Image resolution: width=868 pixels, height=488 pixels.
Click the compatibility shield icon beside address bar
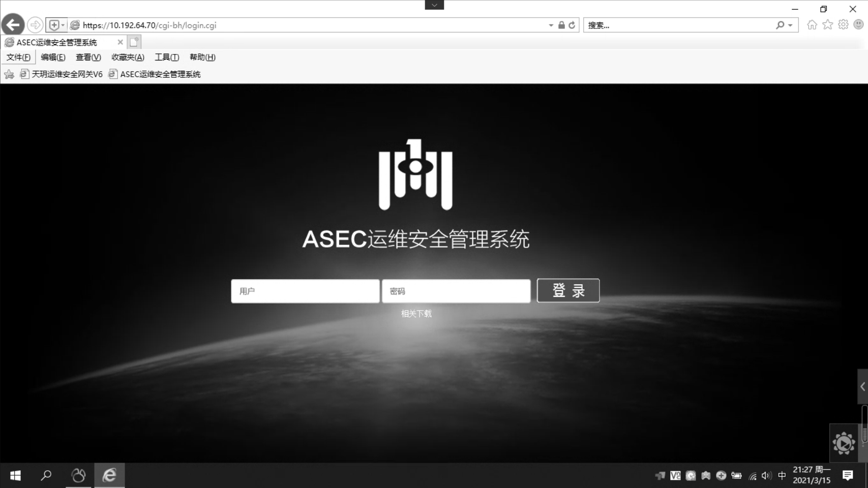54,25
